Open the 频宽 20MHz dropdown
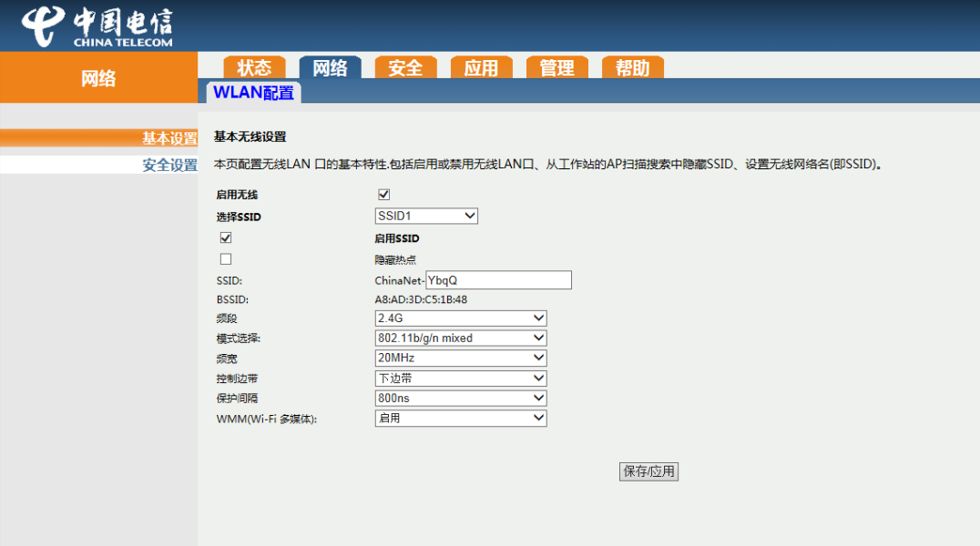Screen dimensions: 980x546 [x=460, y=358]
